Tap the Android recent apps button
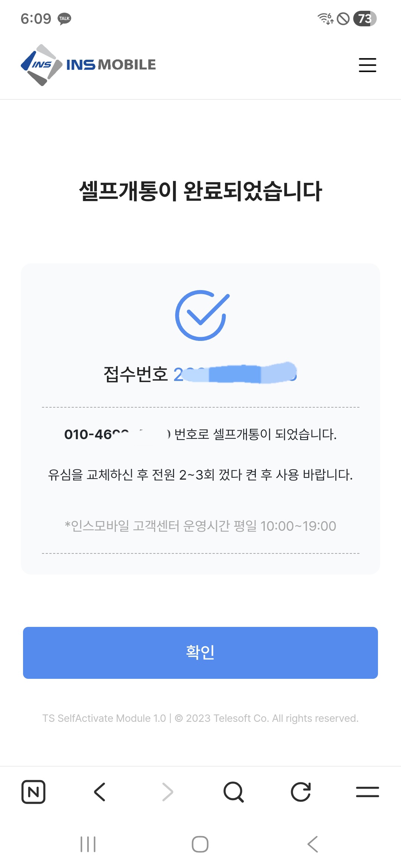 [88, 844]
